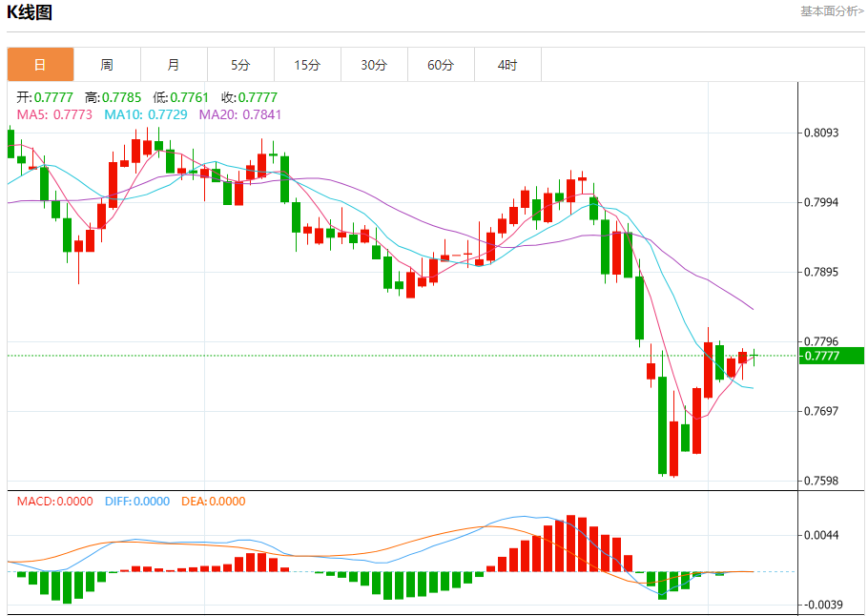Choose the 30分 timeframe tab
This screenshot has height=616, width=868.
(374, 65)
